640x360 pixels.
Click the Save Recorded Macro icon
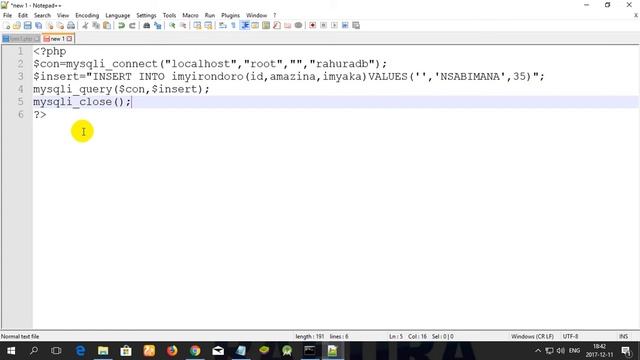356,25
